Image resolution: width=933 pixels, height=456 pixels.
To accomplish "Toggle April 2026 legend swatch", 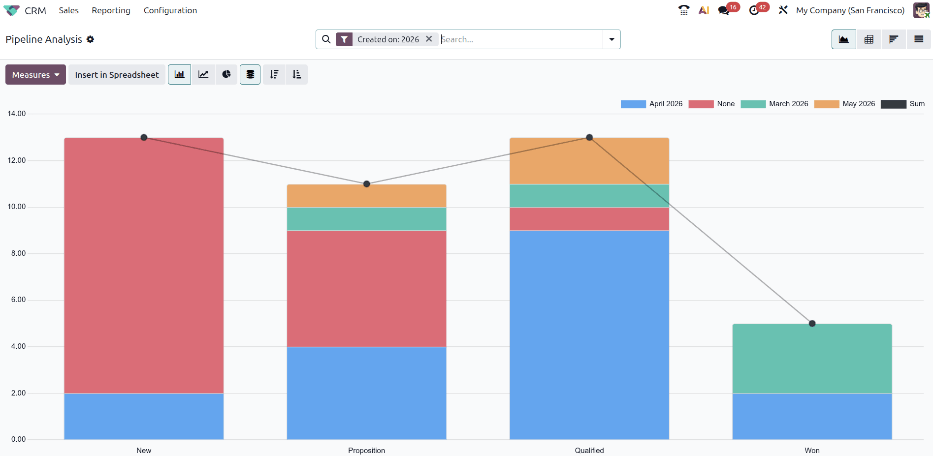I will (633, 104).
